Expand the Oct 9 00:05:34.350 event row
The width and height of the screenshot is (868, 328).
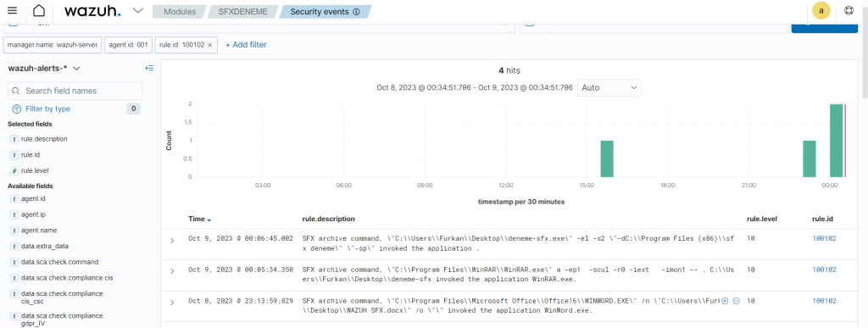click(x=172, y=271)
